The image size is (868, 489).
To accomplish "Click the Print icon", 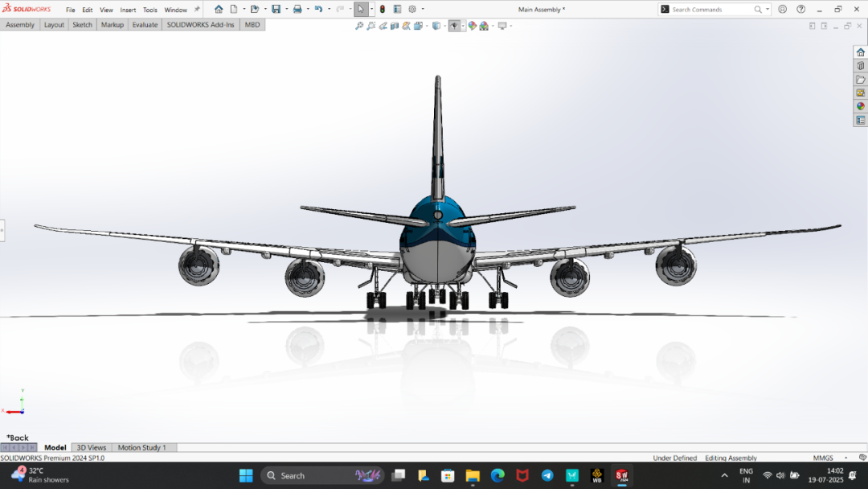I will point(297,10).
